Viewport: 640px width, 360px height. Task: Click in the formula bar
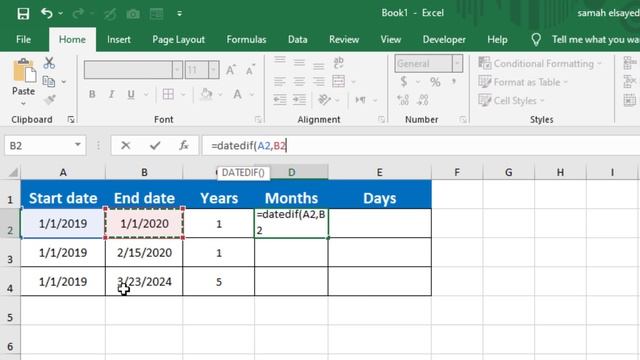click(x=421, y=146)
